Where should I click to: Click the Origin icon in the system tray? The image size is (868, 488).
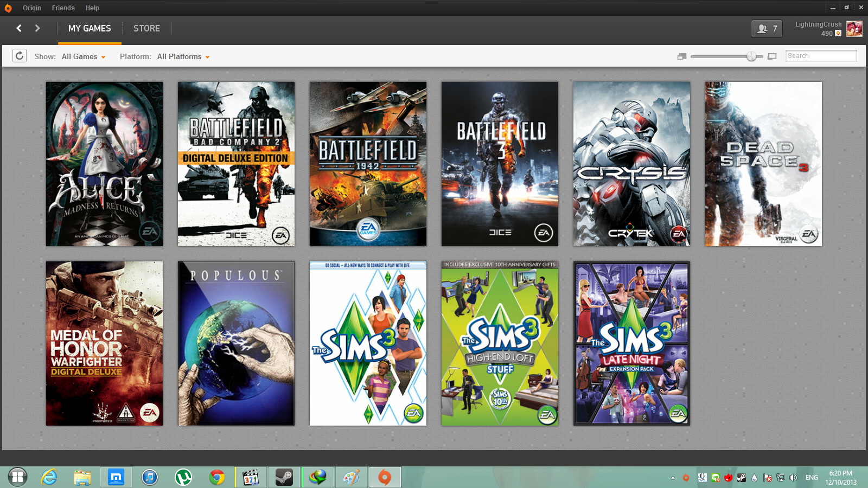pos(686,478)
